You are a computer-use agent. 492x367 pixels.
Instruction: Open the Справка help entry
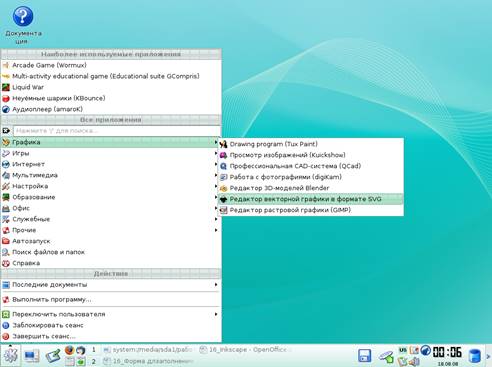point(111,263)
